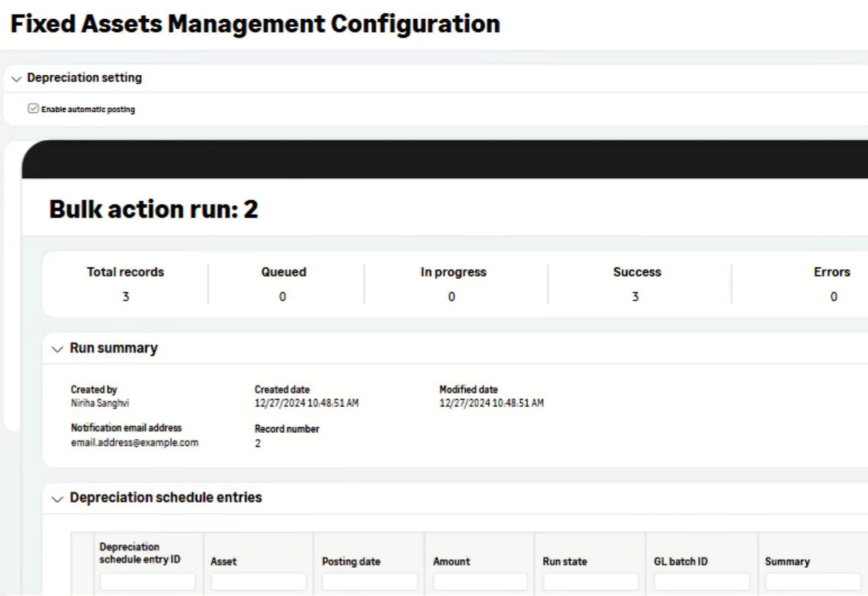
Task: Click the notification email address value
Action: pyautogui.click(x=134, y=442)
